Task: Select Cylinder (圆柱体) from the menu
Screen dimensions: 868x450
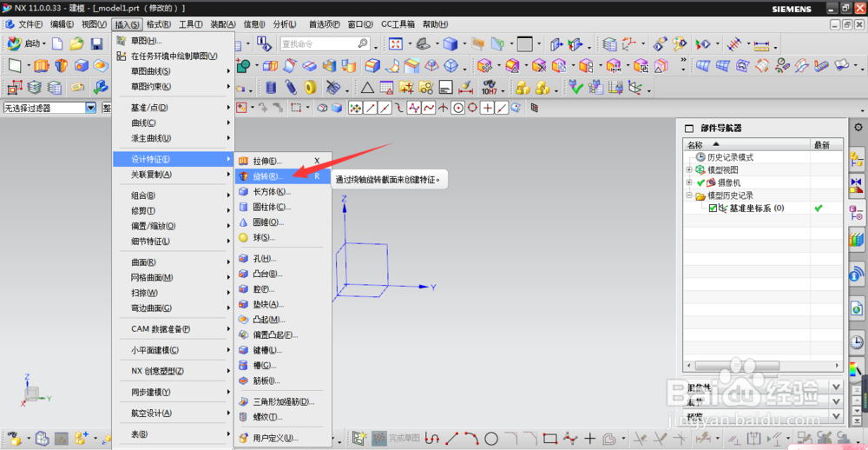Action: (x=283, y=207)
